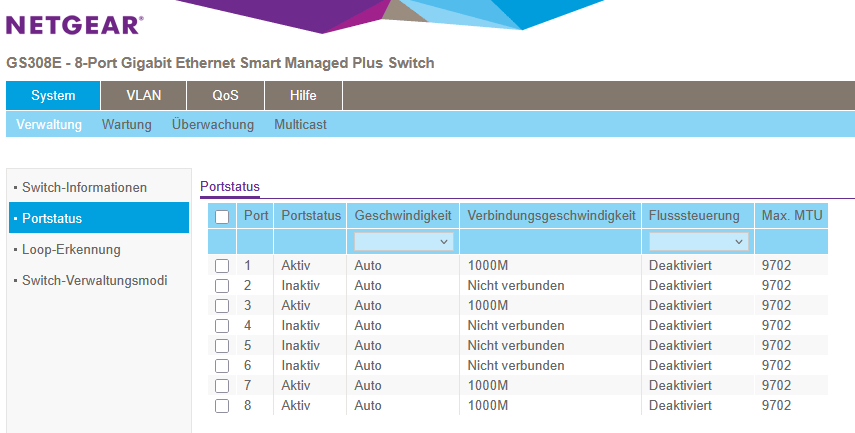Open the Hilfe tab
This screenshot has height=433, width=855.
(x=303, y=95)
